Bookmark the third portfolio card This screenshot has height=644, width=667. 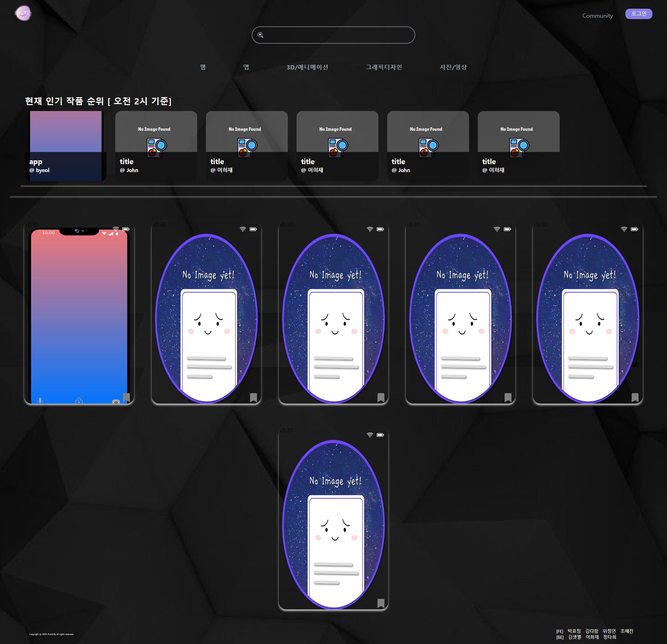click(x=381, y=397)
